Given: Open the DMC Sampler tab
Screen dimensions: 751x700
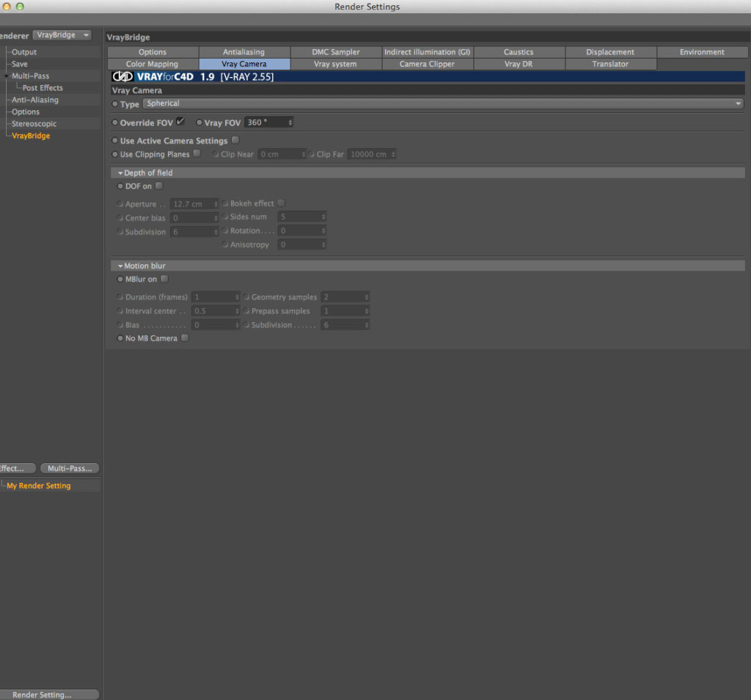Looking at the screenshot, I should click(336, 52).
